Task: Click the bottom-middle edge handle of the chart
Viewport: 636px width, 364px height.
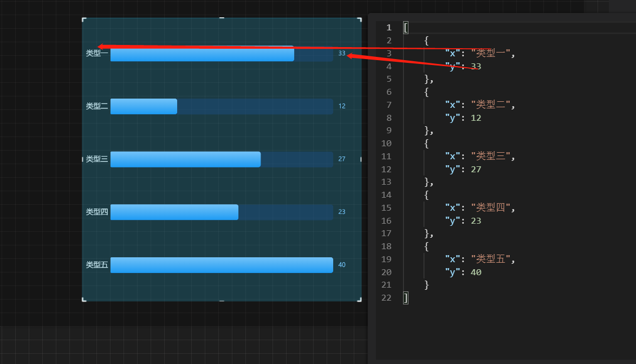Action: click(222, 301)
